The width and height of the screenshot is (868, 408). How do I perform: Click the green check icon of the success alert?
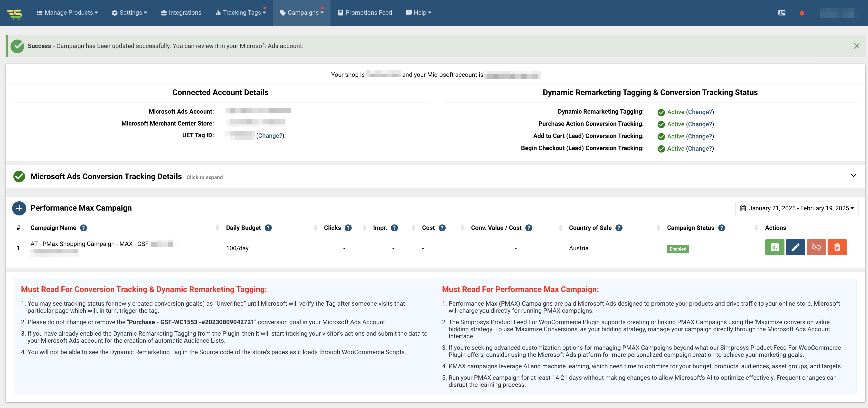coord(17,46)
